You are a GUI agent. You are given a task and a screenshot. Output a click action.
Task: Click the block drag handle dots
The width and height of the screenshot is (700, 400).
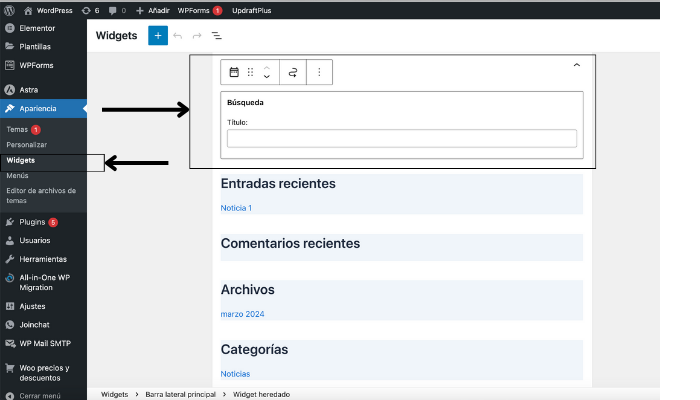(250, 72)
